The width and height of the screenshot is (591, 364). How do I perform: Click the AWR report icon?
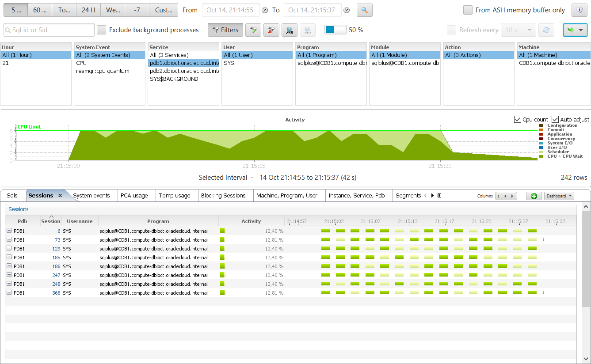(290, 30)
